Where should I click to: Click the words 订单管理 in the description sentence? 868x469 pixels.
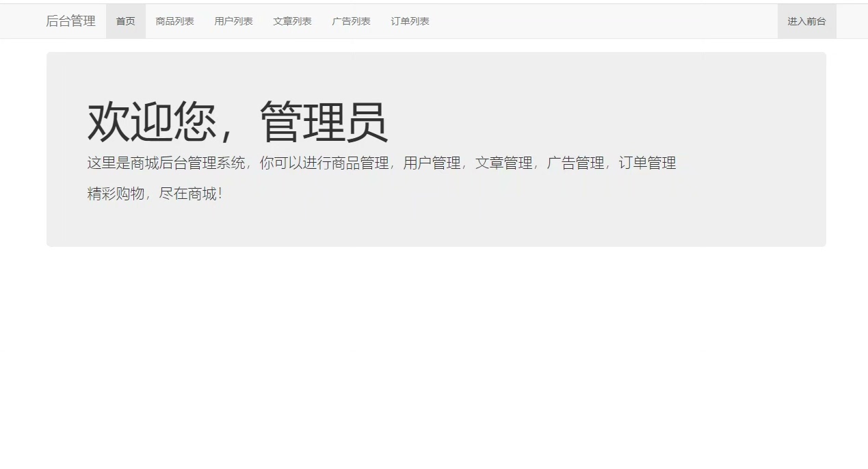[648, 163]
